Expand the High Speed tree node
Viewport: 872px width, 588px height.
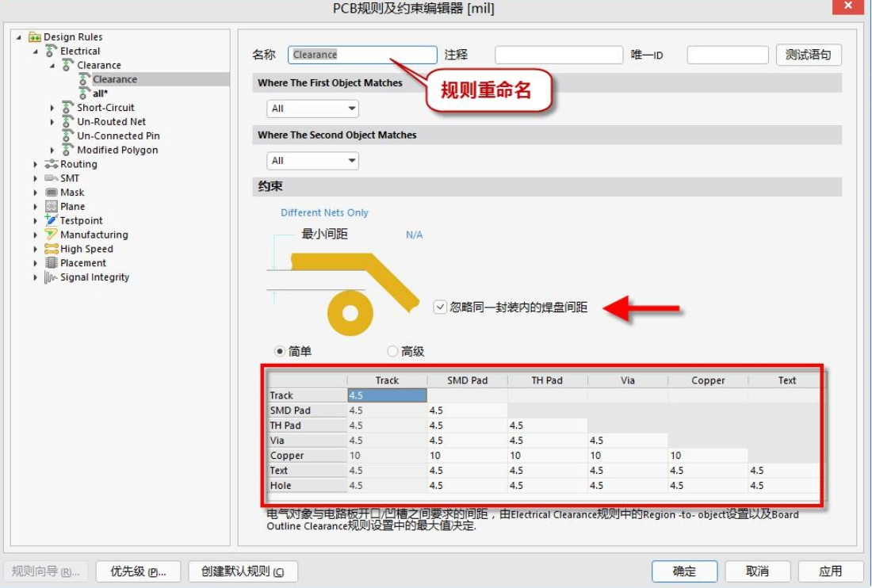tap(36, 249)
